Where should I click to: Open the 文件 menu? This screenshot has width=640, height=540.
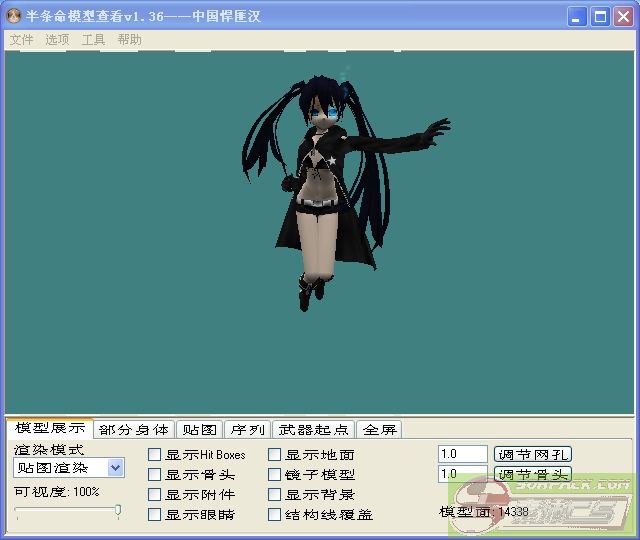tap(21, 40)
